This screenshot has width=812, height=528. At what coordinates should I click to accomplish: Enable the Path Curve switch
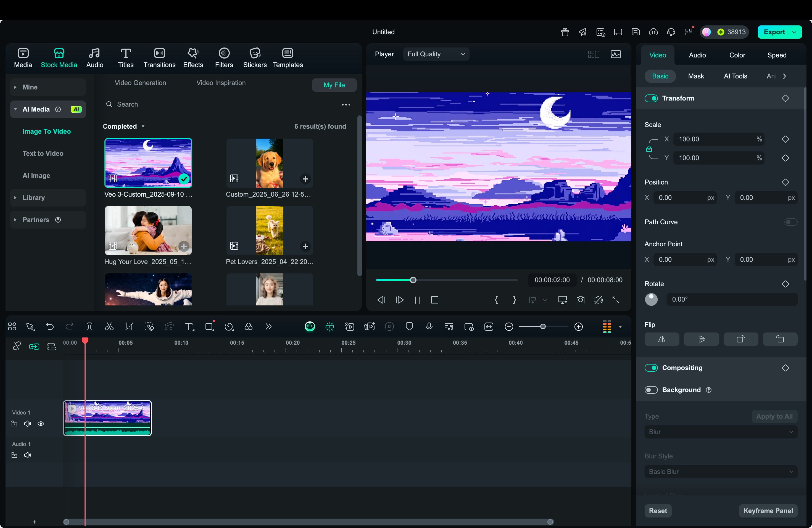click(x=791, y=222)
